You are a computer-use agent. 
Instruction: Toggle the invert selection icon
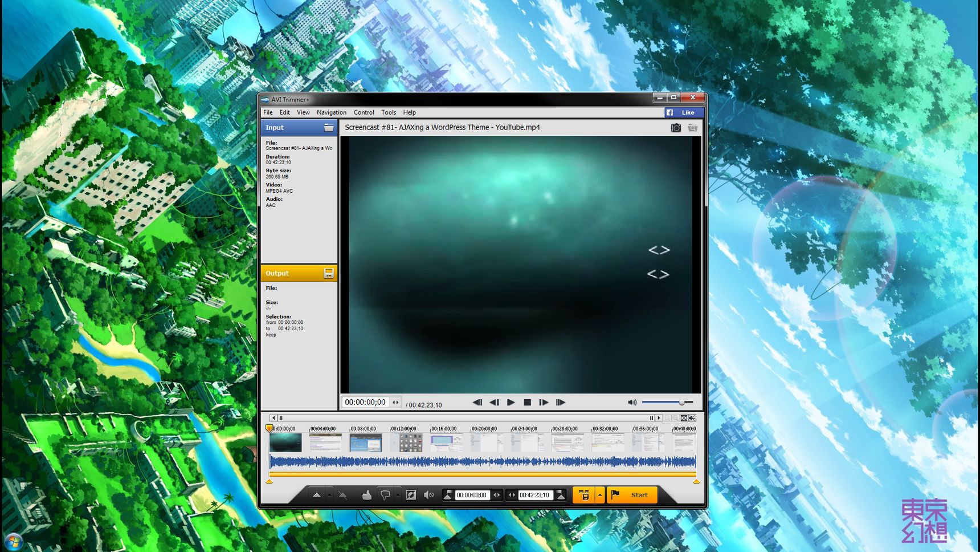[x=411, y=495]
